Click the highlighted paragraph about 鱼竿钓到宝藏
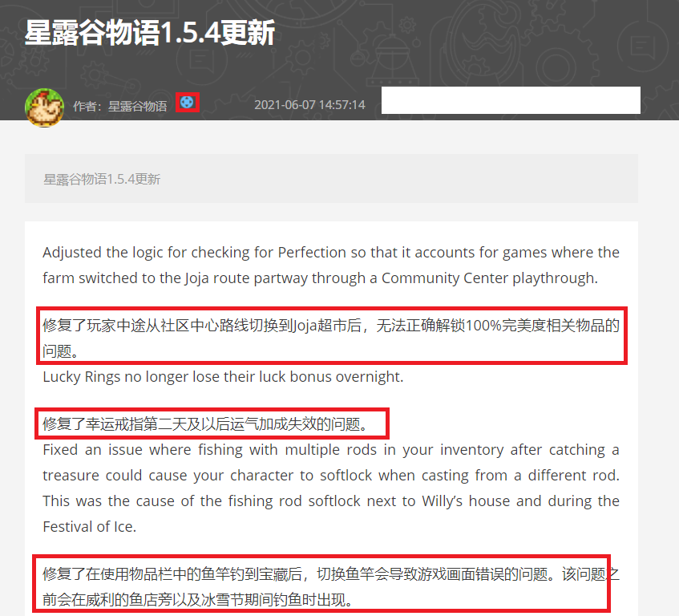 pyautogui.click(x=331, y=587)
